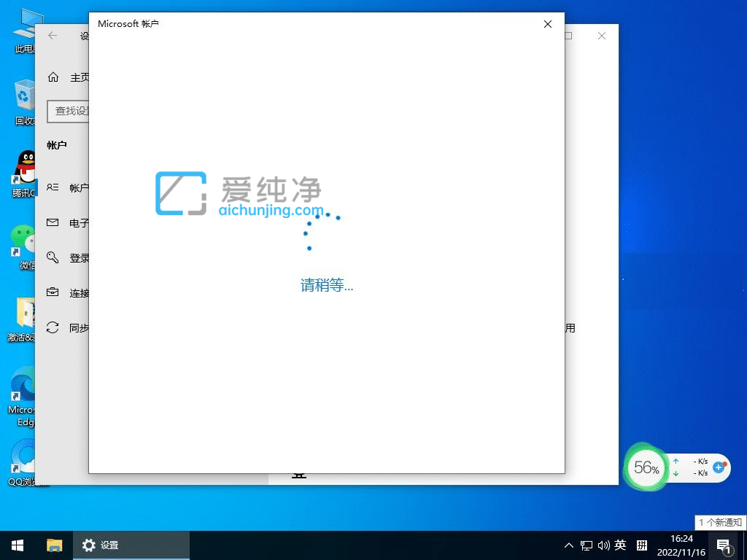Click the 帐户 heading in Settings sidebar
Viewport: 747px width, 560px height.
coord(57,145)
